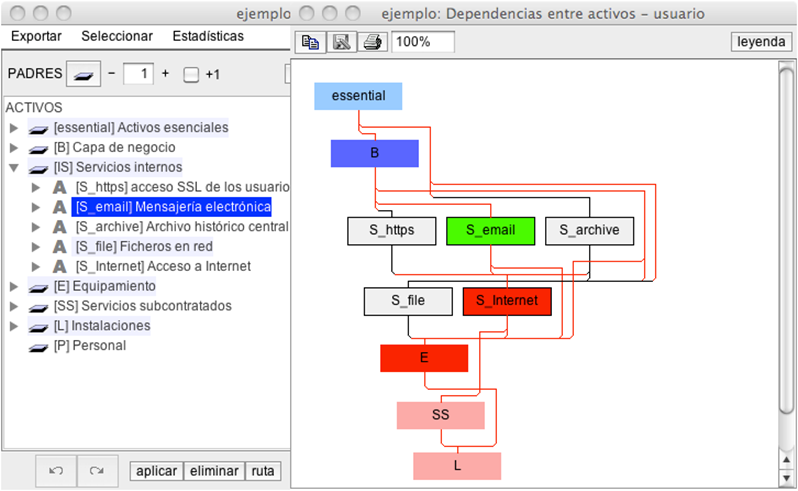The image size is (798, 491).
Task: Click the graph's vertical scrollbar
Action: click(x=784, y=240)
